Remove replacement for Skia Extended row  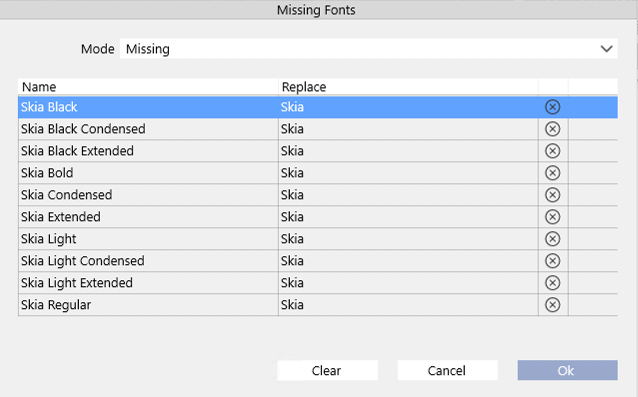[x=552, y=217]
